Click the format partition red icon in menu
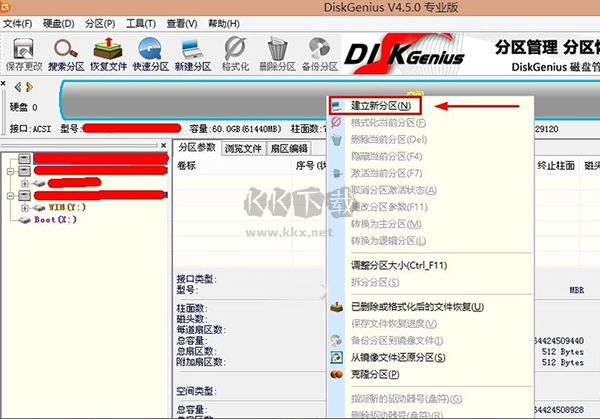 point(336,122)
